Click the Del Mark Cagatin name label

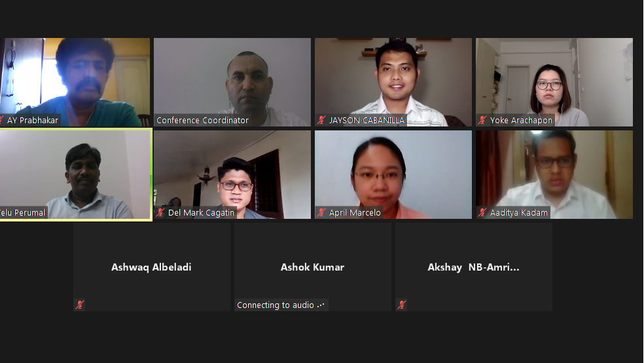(x=201, y=212)
